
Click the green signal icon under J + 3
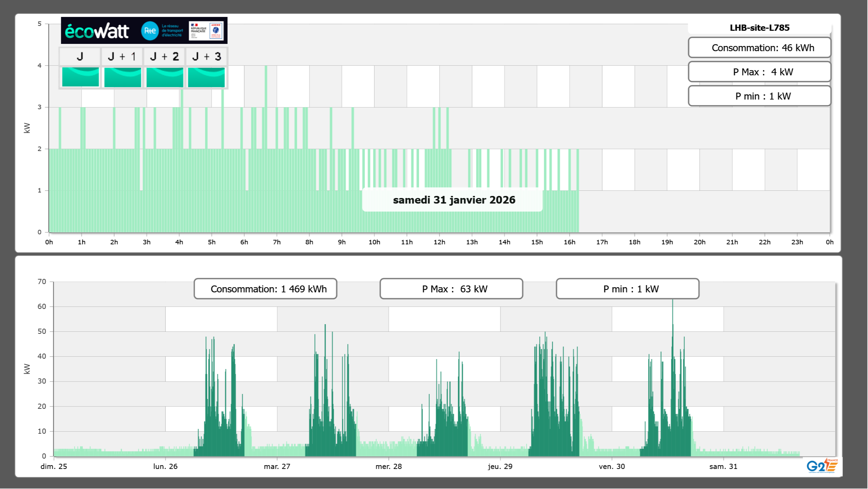point(206,77)
